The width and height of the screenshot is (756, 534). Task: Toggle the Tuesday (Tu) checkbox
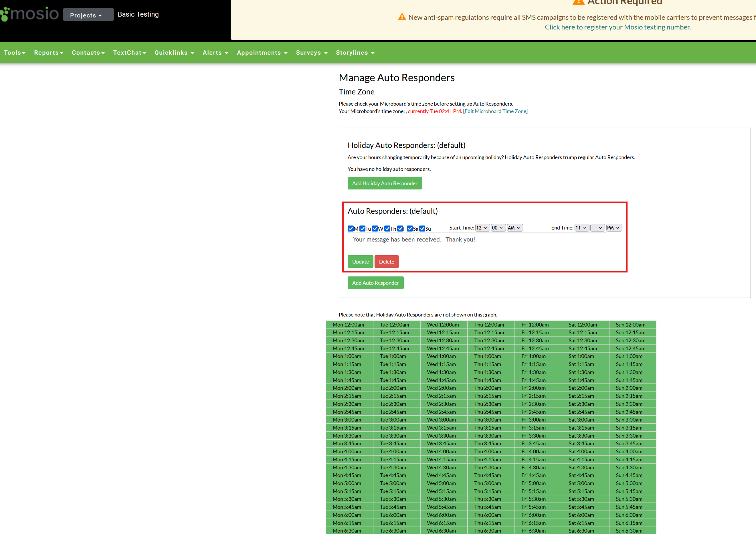tap(363, 228)
